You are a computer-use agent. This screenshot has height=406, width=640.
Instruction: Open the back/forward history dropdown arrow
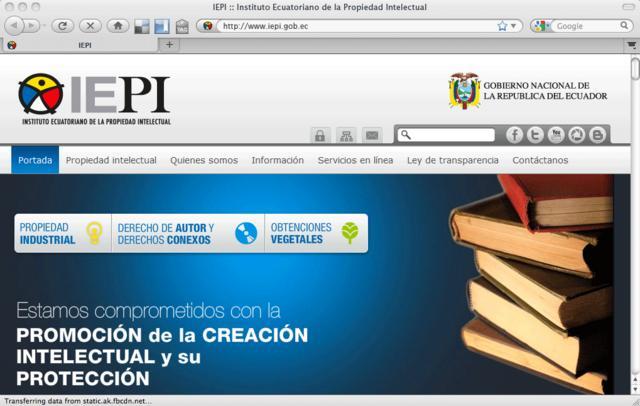tap(44, 26)
